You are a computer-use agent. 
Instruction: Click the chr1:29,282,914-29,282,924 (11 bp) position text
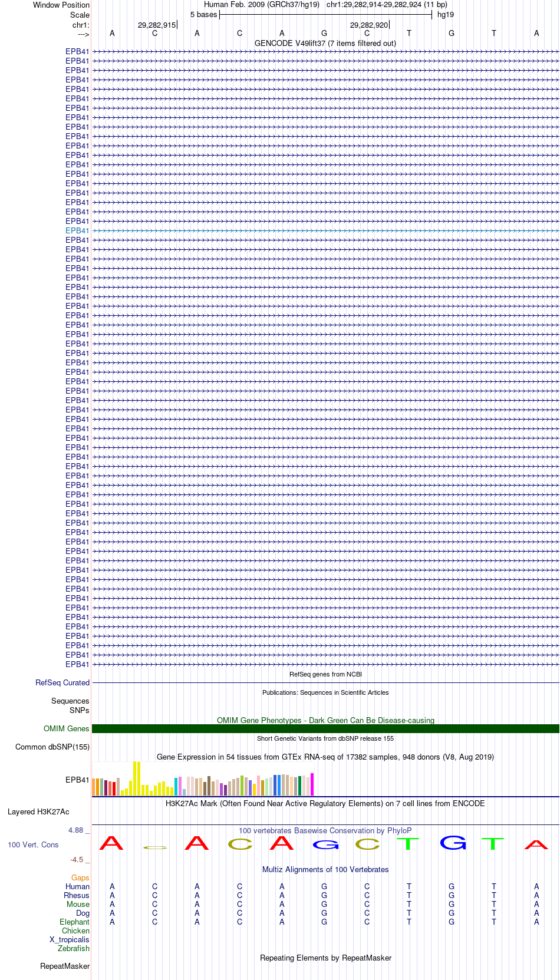[387, 5]
